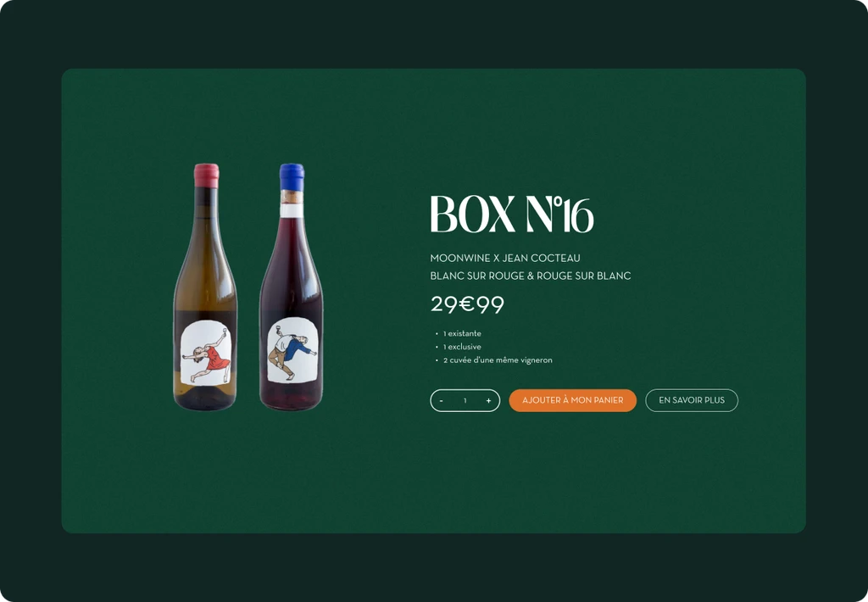Click the dancing woman in red dress label
This screenshot has width=868, height=602.
coord(206,354)
